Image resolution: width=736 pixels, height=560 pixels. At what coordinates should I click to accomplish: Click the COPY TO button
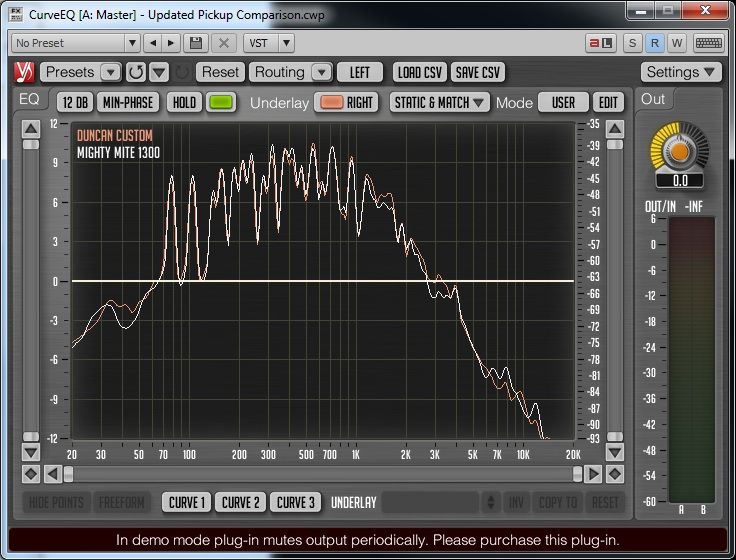558,502
